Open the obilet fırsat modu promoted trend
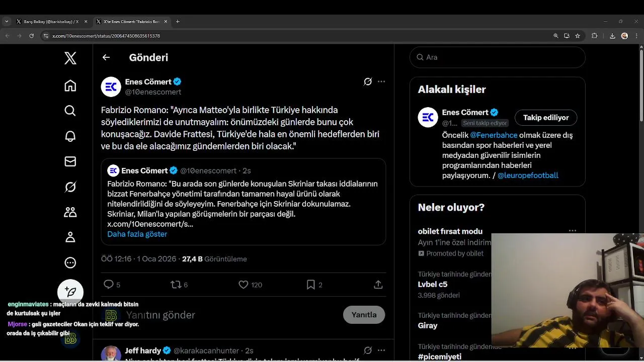Image resolution: width=644 pixels, height=362 pixels. (x=450, y=231)
